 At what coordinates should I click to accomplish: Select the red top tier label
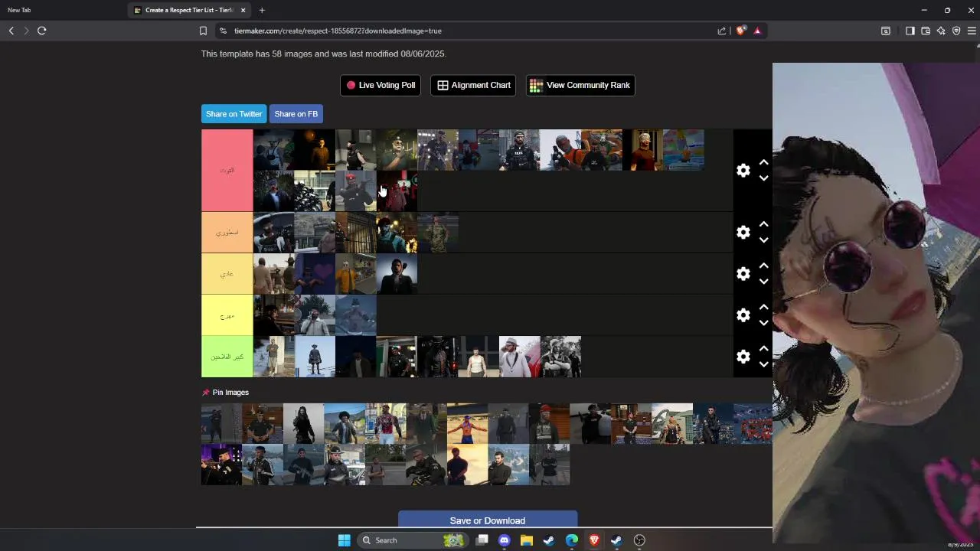point(227,170)
